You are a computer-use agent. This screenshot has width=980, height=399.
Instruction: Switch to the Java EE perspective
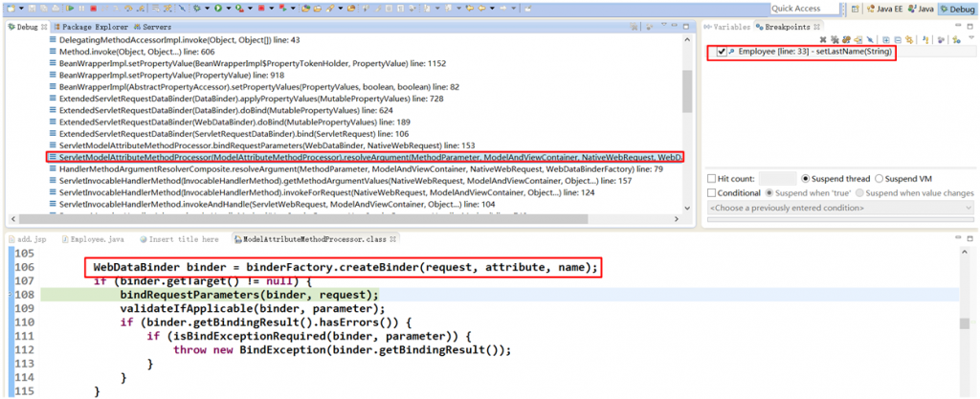pos(884,9)
